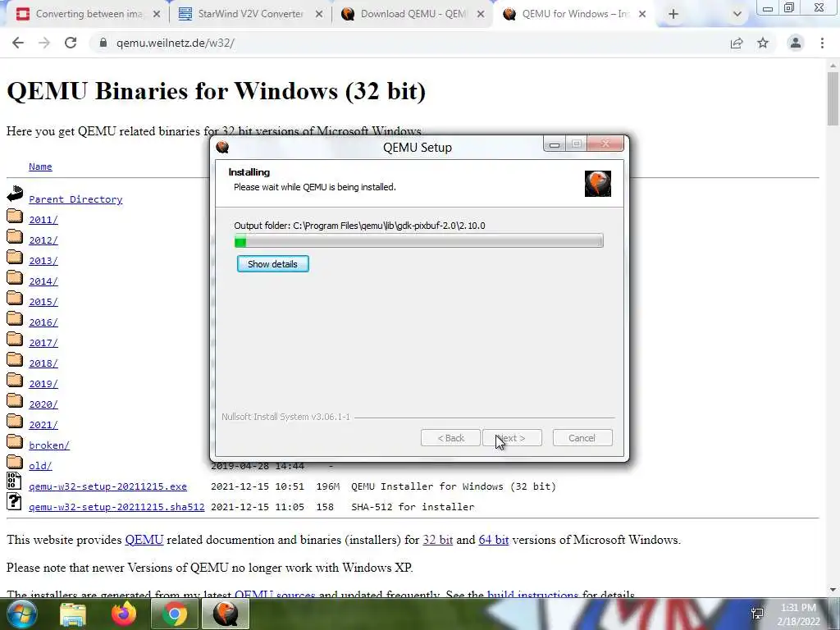Open a new browser tab
Viewport: 840px width, 630px height.
(x=673, y=14)
